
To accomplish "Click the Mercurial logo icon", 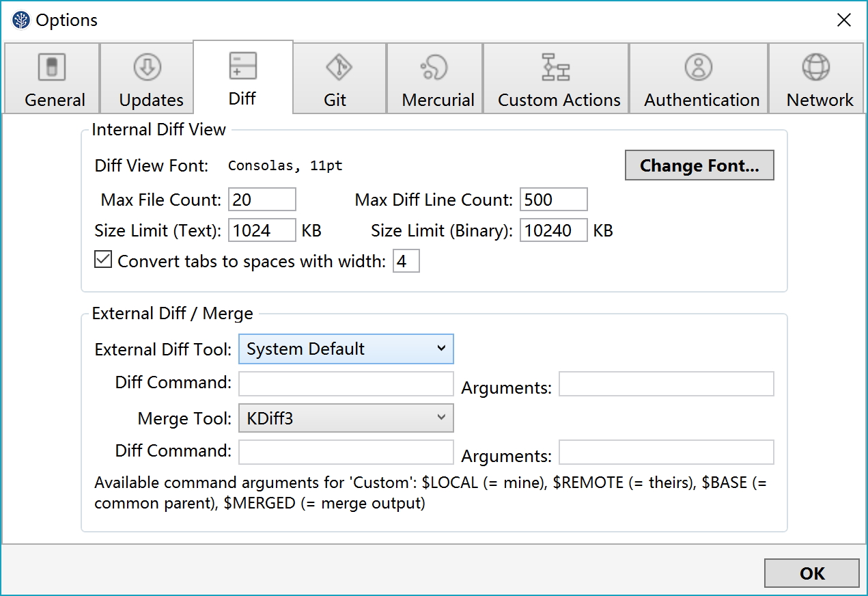I will tap(434, 67).
